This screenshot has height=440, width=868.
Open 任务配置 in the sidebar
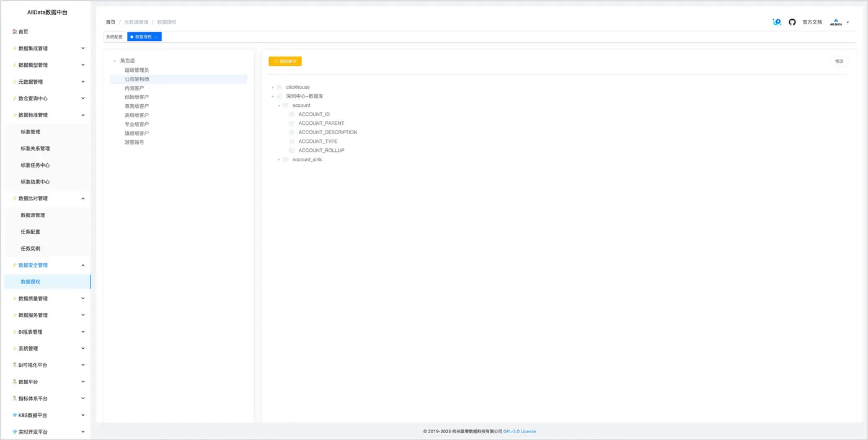pyautogui.click(x=30, y=232)
